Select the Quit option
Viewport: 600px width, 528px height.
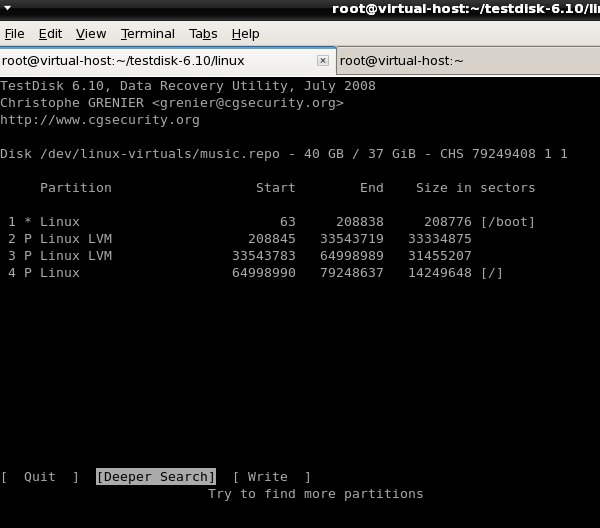pyautogui.click(x=40, y=477)
